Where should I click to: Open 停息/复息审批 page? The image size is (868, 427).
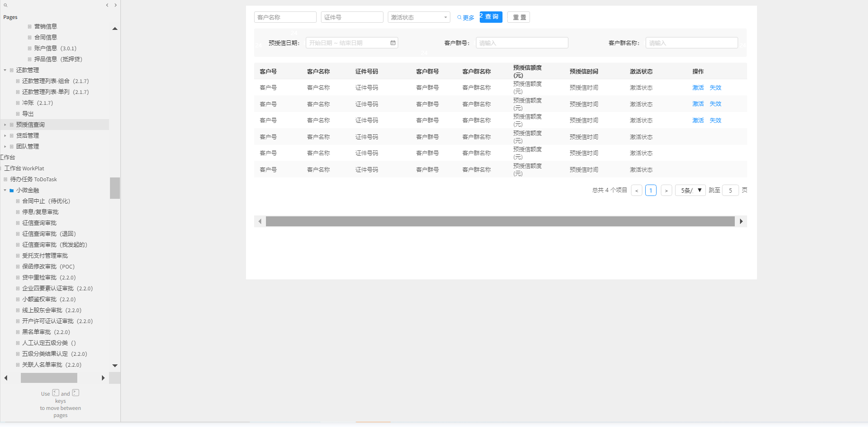[x=40, y=212]
